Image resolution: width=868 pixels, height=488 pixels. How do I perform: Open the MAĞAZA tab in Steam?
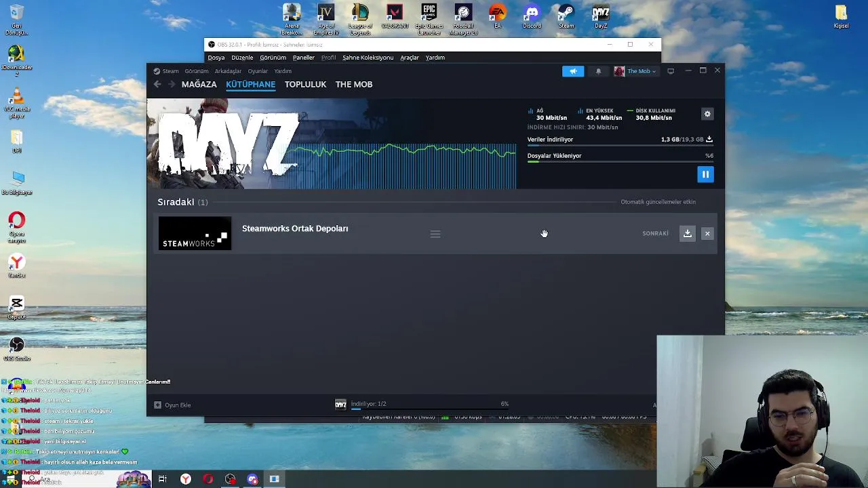pyautogui.click(x=199, y=84)
